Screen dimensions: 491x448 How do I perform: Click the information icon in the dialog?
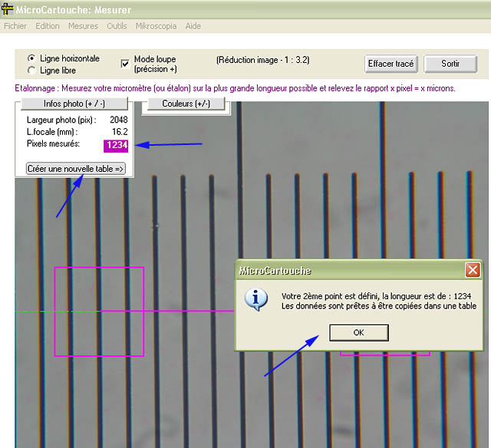pyautogui.click(x=256, y=299)
